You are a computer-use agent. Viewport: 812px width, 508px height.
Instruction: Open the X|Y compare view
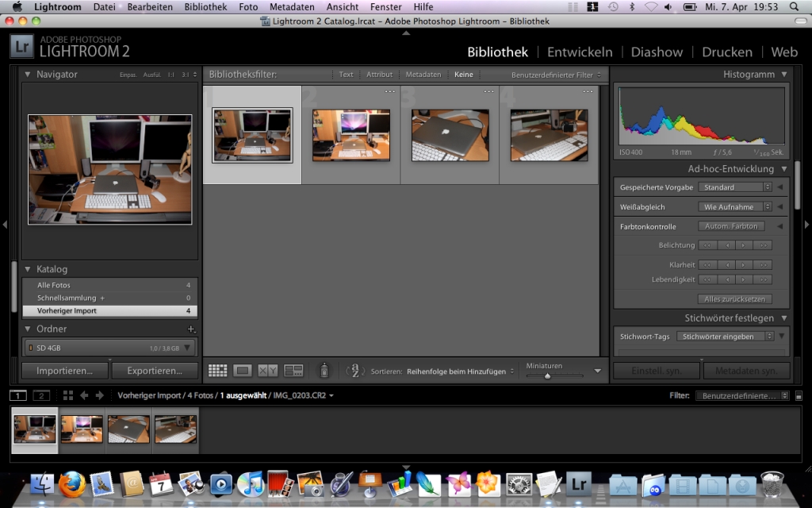pyautogui.click(x=268, y=370)
